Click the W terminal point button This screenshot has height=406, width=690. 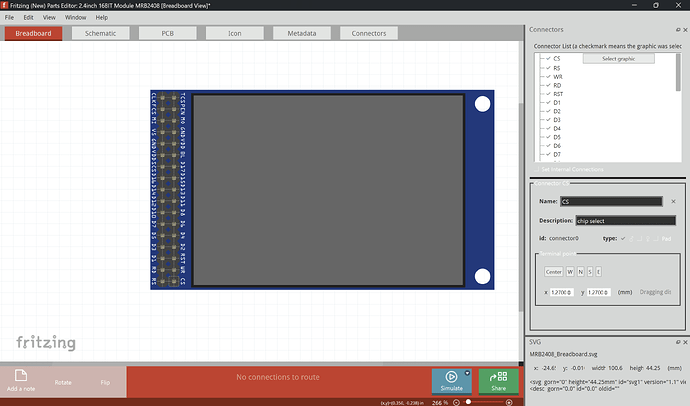click(x=570, y=272)
